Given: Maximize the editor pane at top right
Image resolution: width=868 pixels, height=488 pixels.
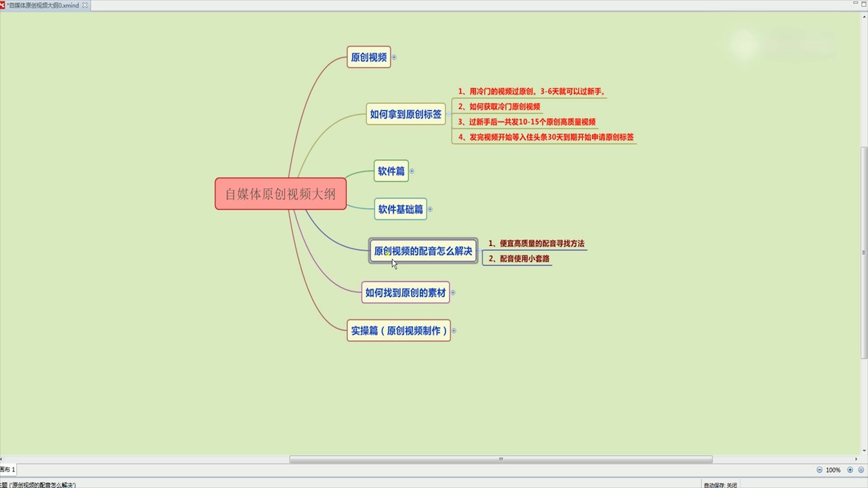Looking at the screenshot, I should 863,4.
